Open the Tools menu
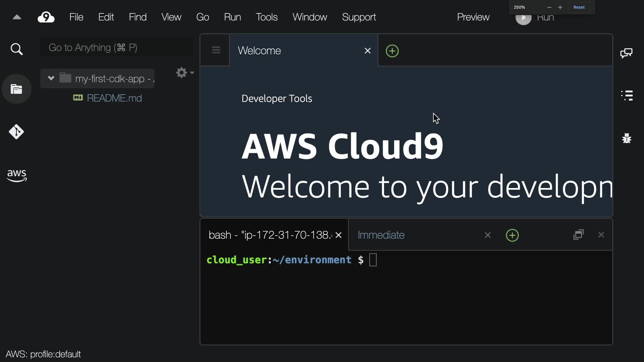This screenshot has width=644, height=362. [266, 17]
